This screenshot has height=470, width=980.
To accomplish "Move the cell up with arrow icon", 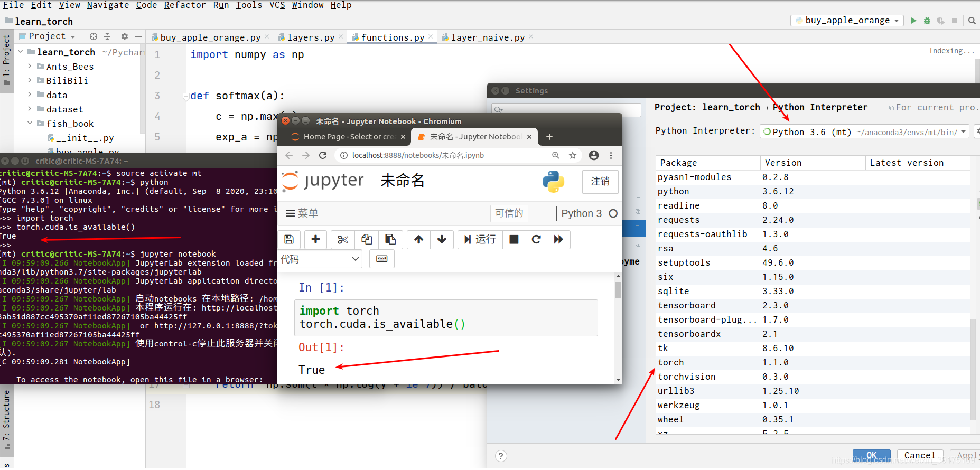I will (x=418, y=239).
